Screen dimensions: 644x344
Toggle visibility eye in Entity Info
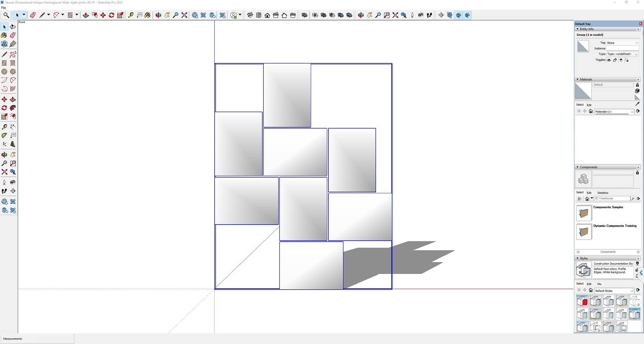(x=609, y=60)
